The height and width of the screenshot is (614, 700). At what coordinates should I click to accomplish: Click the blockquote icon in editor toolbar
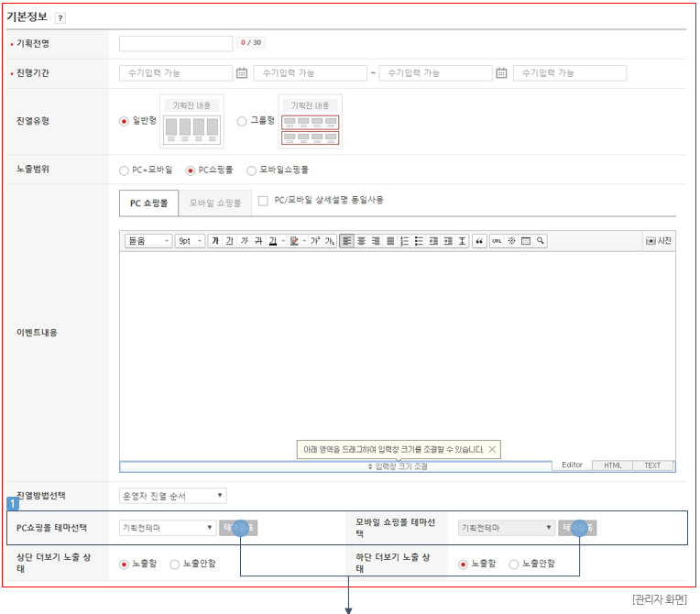[478, 241]
